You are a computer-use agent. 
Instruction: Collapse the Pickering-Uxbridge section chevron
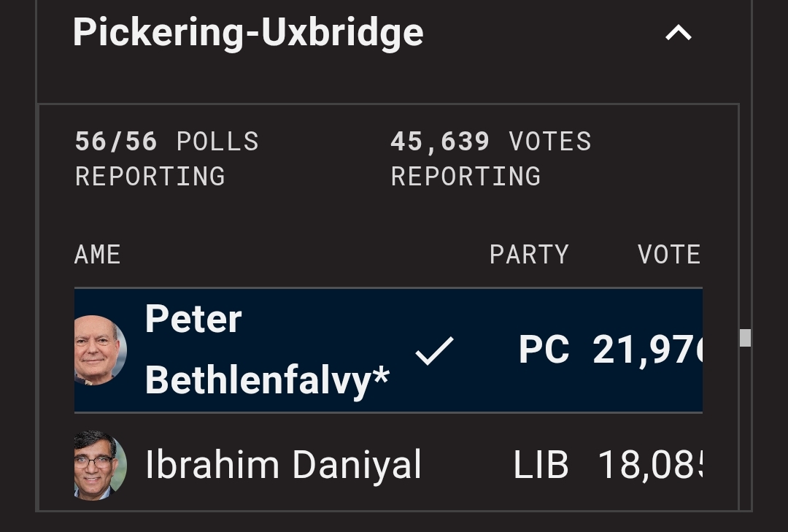pos(678,33)
